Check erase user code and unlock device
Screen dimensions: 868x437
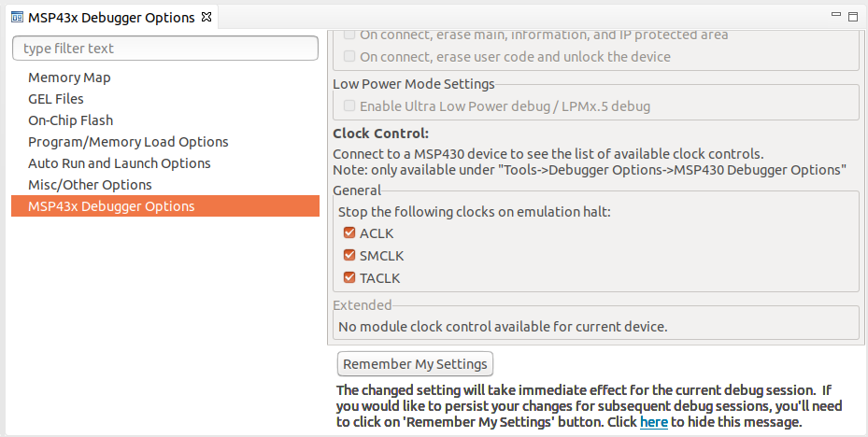(x=350, y=57)
